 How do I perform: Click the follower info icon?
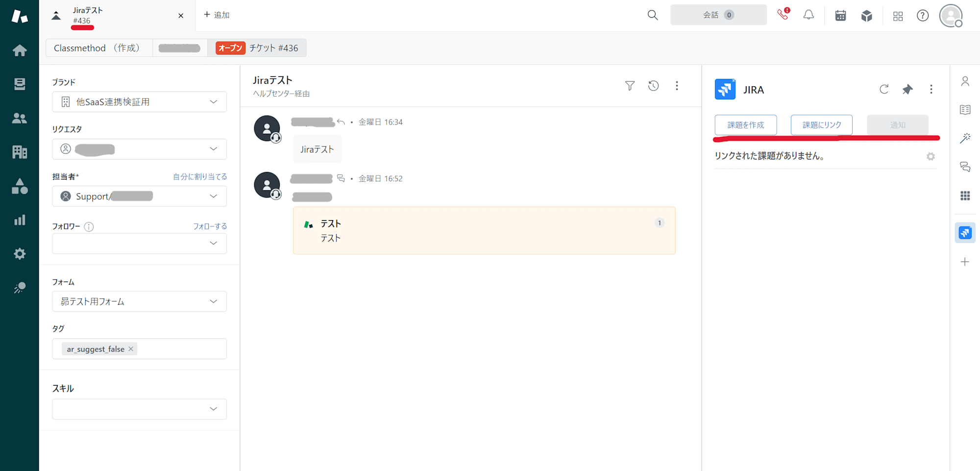point(89,226)
